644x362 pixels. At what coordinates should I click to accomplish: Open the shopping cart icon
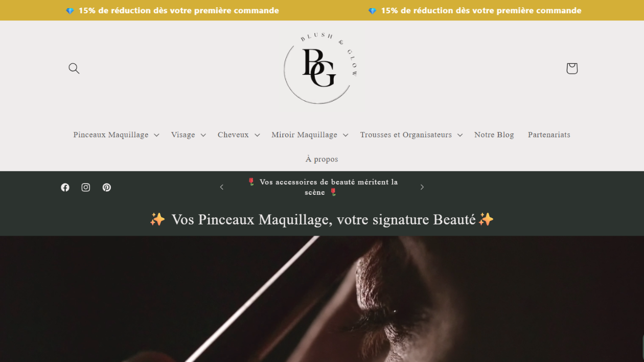pyautogui.click(x=572, y=69)
